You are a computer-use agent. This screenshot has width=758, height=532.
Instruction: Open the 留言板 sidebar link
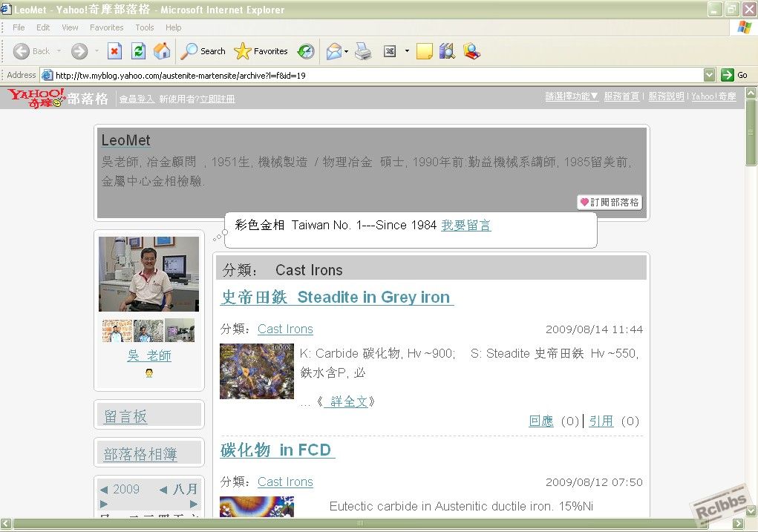pyautogui.click(x=125, y=416)
